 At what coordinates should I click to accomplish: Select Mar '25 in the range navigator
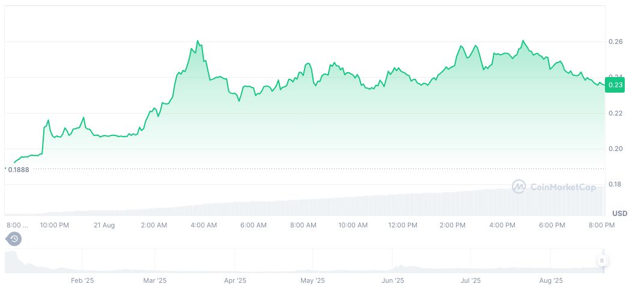(x=155, y=280)
